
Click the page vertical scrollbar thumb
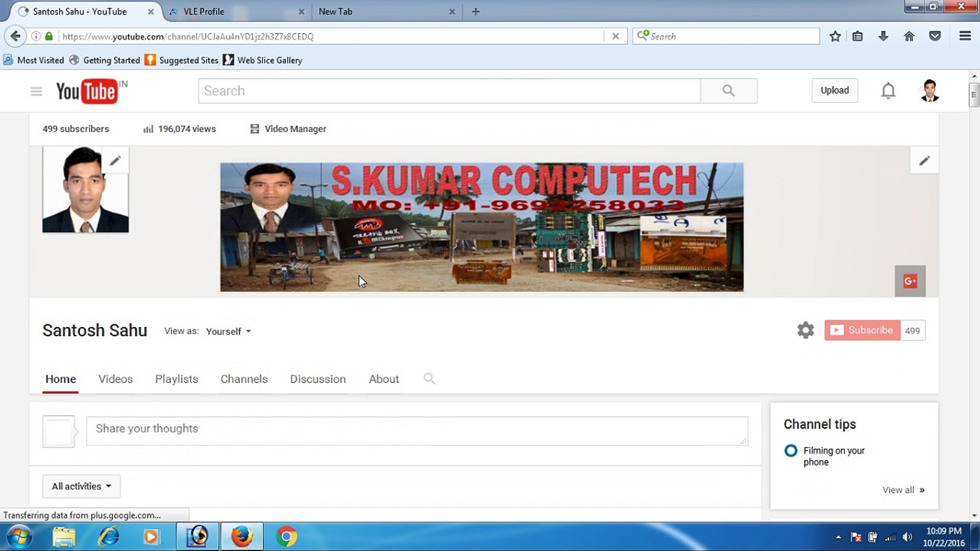pos(974,94)
